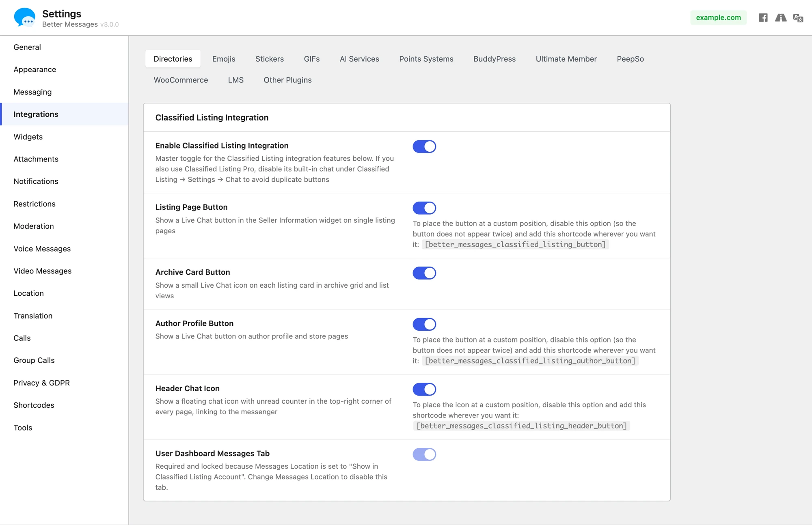This screenshot has width=812, height=525.
Task: Select Privacy & GDPR in the sidebar
Action: [x=64, y=383]
